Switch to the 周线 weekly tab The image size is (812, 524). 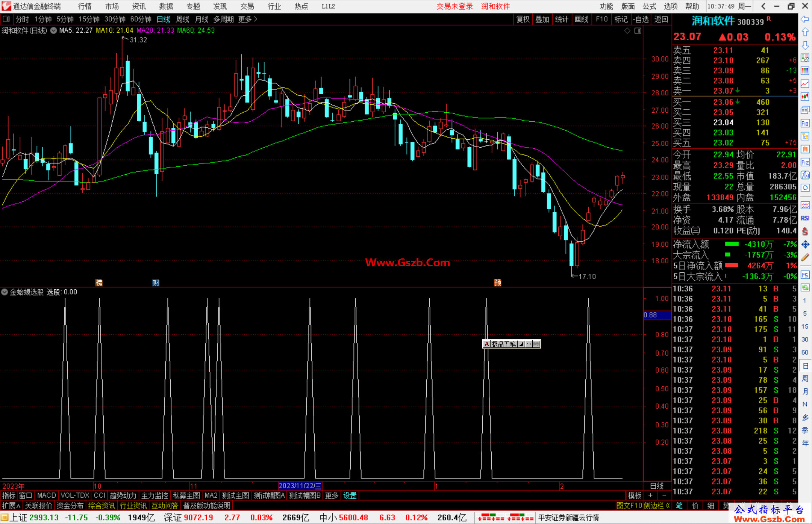pos(183,19)
